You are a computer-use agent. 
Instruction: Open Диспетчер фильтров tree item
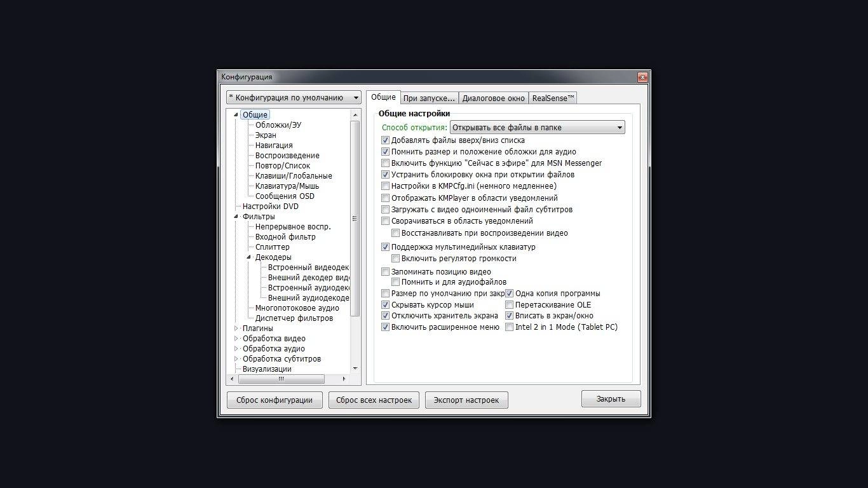(x=294, y=318)
